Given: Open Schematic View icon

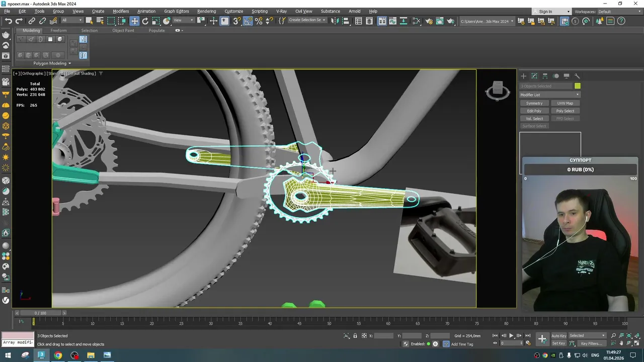Looking at the screenshot, I should (417, 21).
